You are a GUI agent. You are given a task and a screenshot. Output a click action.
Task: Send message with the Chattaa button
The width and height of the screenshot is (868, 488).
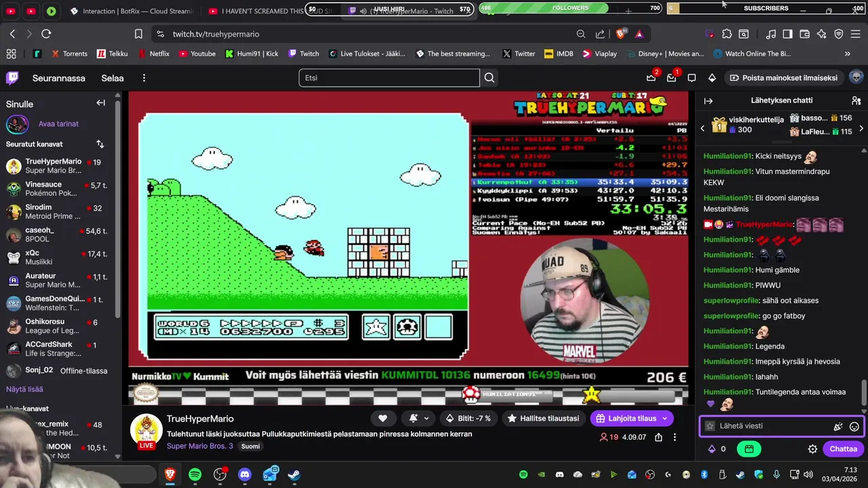pos(843,449)
